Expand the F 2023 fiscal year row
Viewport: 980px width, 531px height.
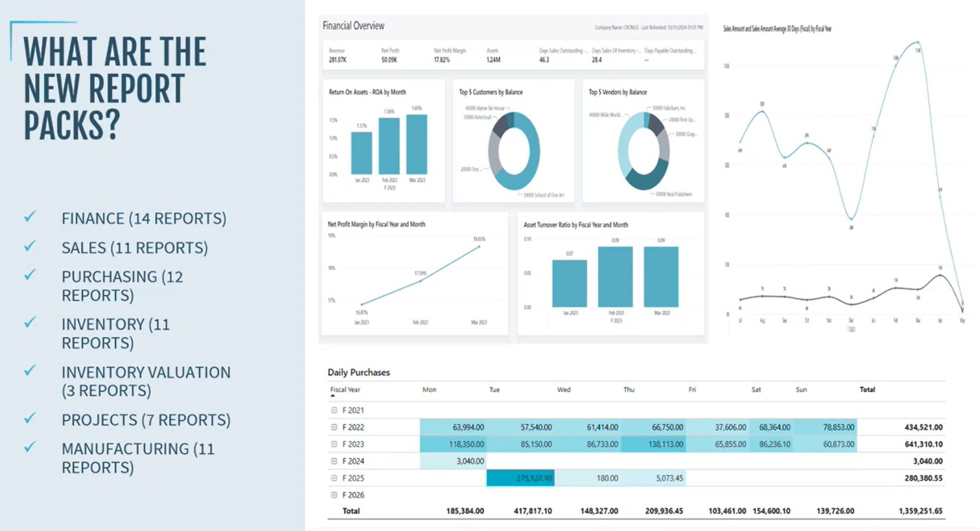tap(334, 444)
